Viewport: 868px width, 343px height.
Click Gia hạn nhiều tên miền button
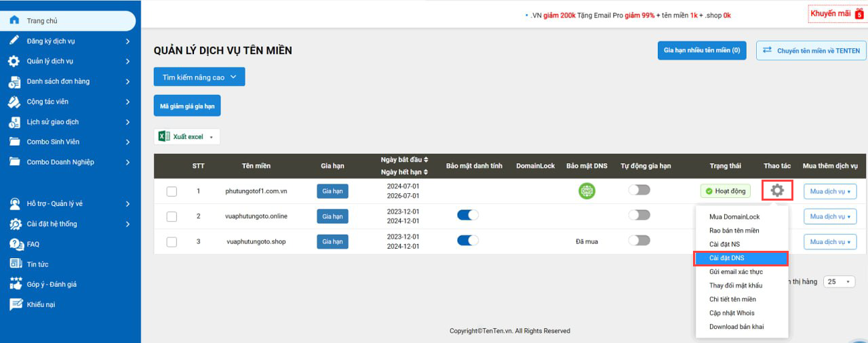[702, 51]
